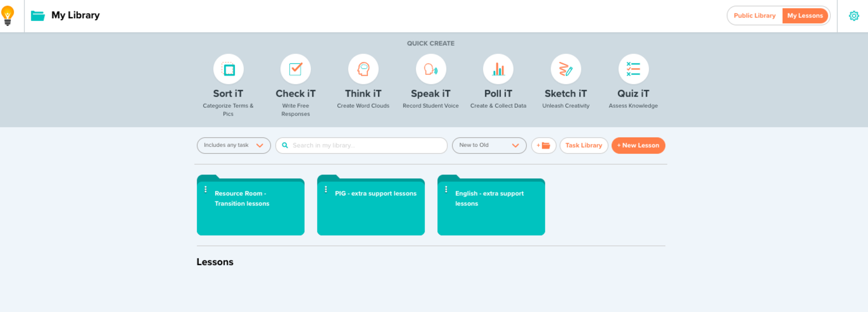
Task: Click the Sort iT quick create icon
Action: click(x=228, y=69)
